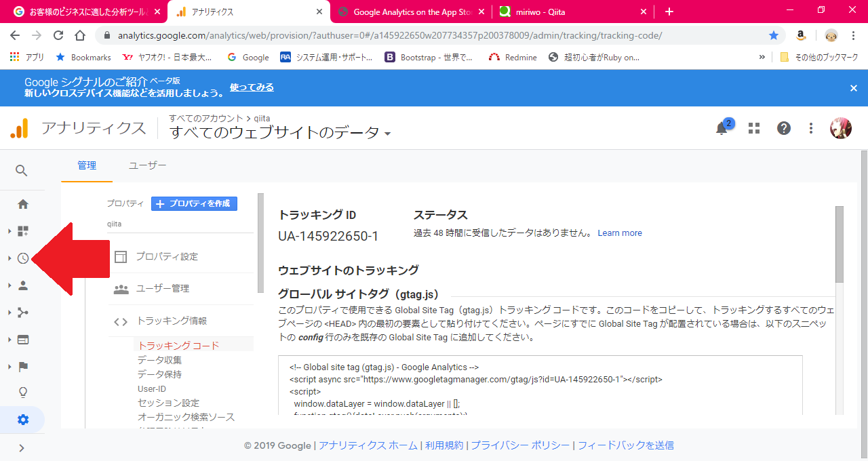868x461 pixels.
Task: Open the Customization dashboard icon in the sidebar
Action: tap(23, 231)
